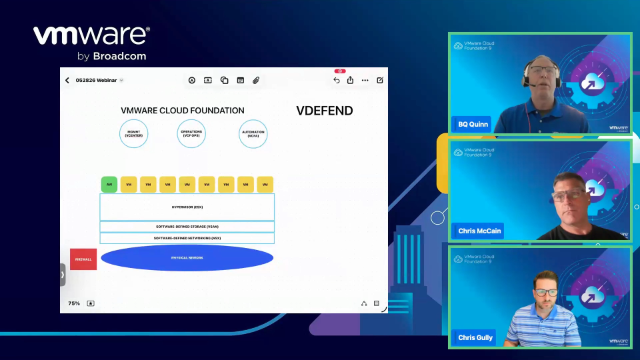The height and width of the screenshot is (360, 640).
Task: Choose the text box tool in toolbar
Action: pos(208,80)
